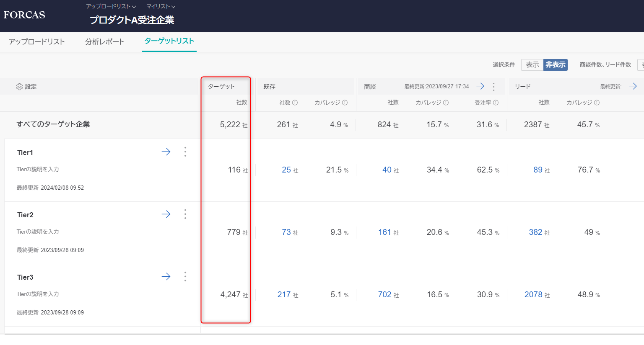Click the arrow icon in 商談 column header

click(480, 86)
